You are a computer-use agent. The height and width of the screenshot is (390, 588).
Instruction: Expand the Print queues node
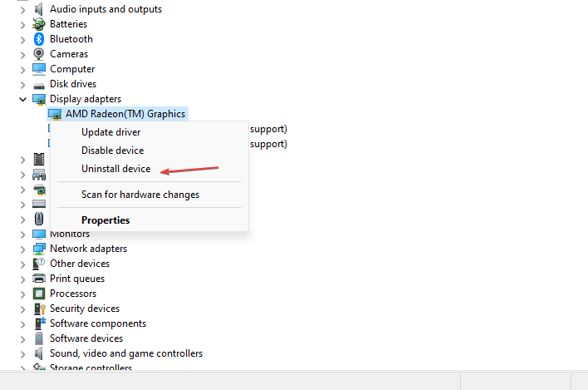click(23, 279)
